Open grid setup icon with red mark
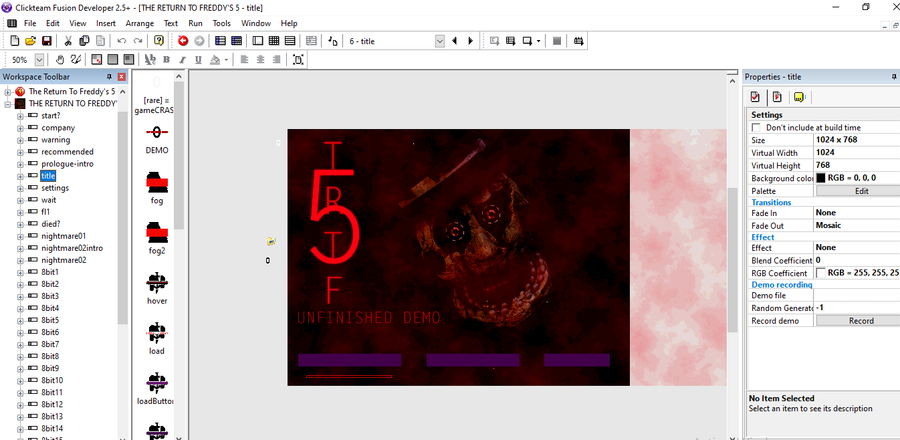Image resolution: width=900 pixels, height=440 pixels. tap(97, 59)
